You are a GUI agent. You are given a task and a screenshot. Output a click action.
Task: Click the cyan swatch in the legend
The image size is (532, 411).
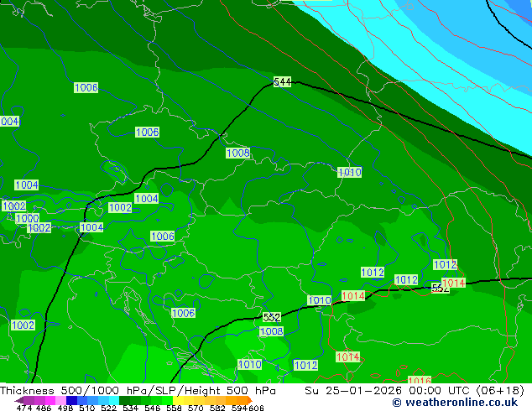coord(114,400)
